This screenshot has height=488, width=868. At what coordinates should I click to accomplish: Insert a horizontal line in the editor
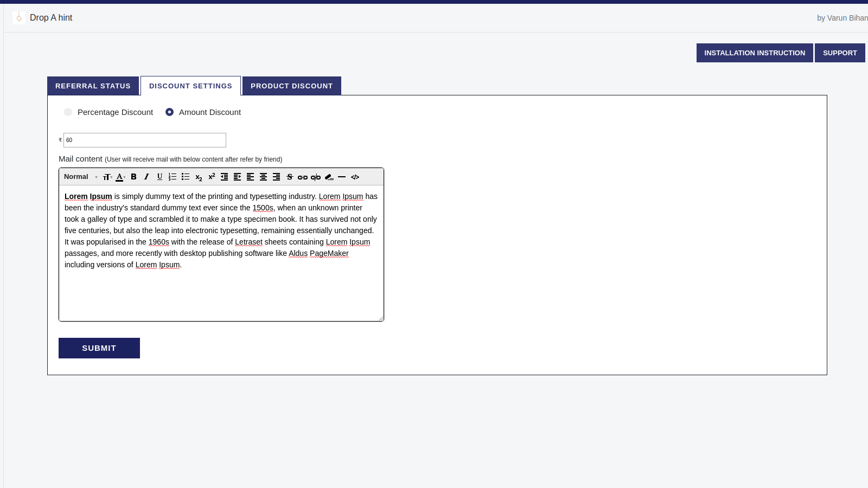pyautogui.click(x=342, y=177)
